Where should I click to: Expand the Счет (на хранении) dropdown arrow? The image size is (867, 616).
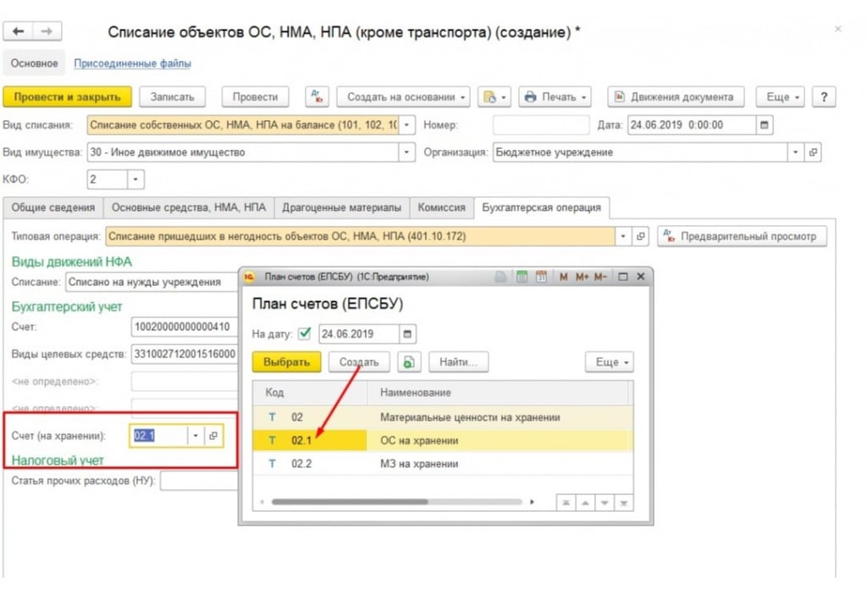[x=195, y=436]
